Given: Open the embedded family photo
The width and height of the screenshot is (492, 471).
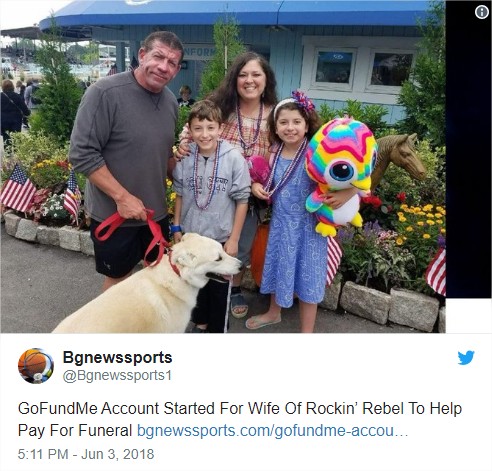Looking at the screenshot, I should point(223,166).
